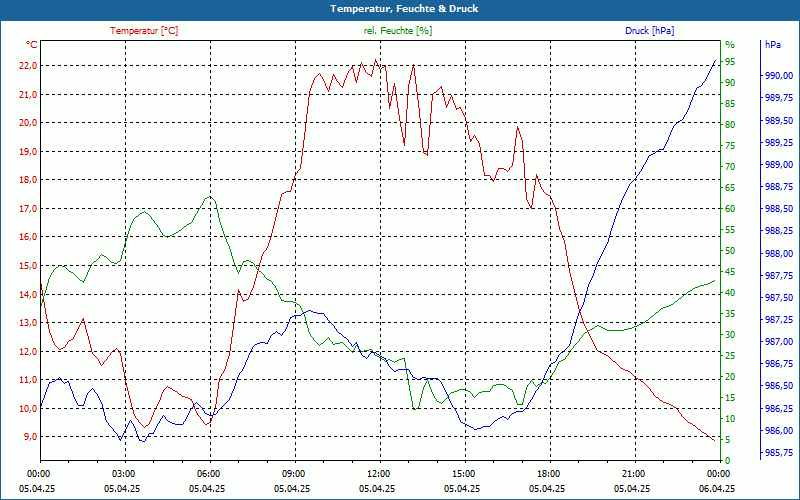Click the 9,0 value on temperature axis
The width and height of the screenshot is (800, 500).
29,437
